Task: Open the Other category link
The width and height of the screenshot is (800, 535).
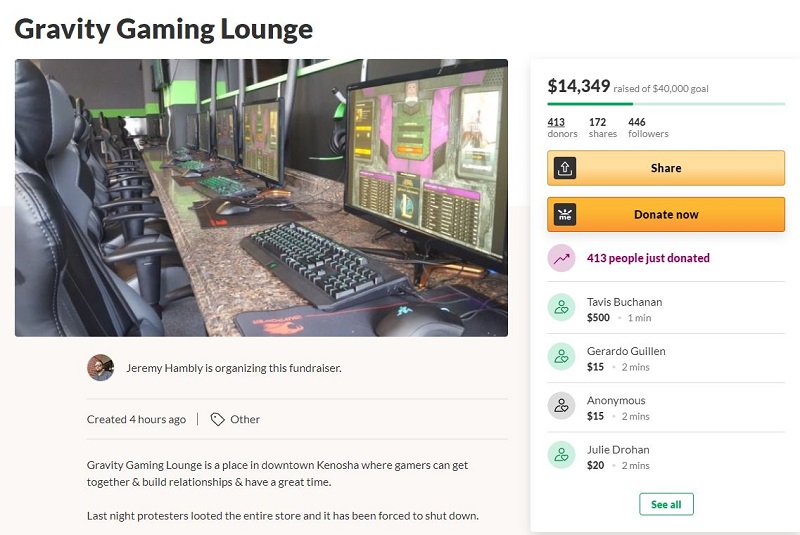Action: click(x=245, y=419)
